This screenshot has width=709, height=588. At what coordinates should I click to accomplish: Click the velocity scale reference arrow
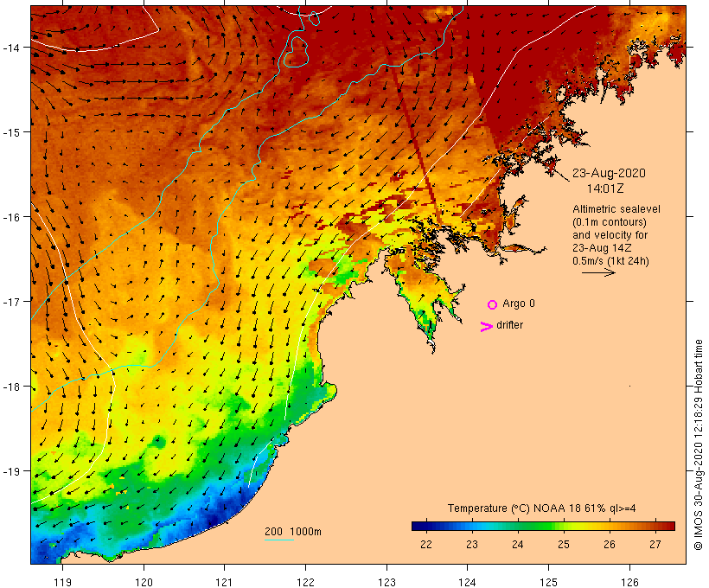point(598,272)
